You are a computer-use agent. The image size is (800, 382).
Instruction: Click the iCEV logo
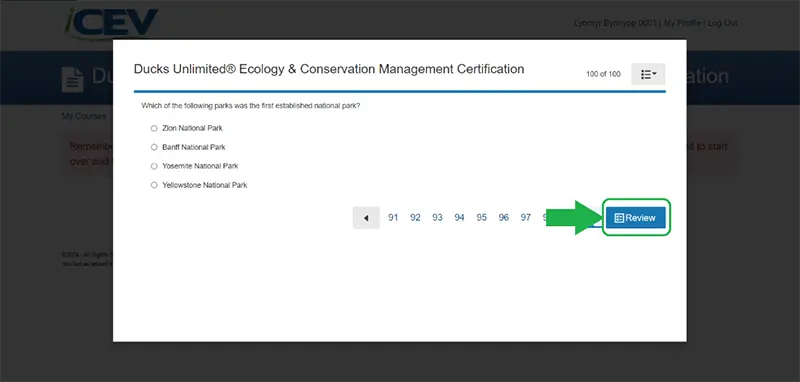(x=112, y=23)
